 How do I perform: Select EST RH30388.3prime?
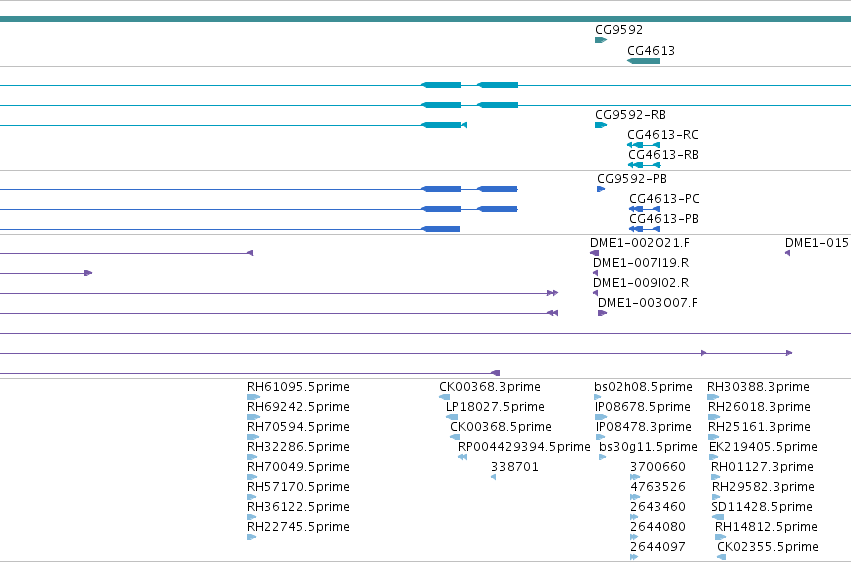pyautogui.click(x=714, y=397)
